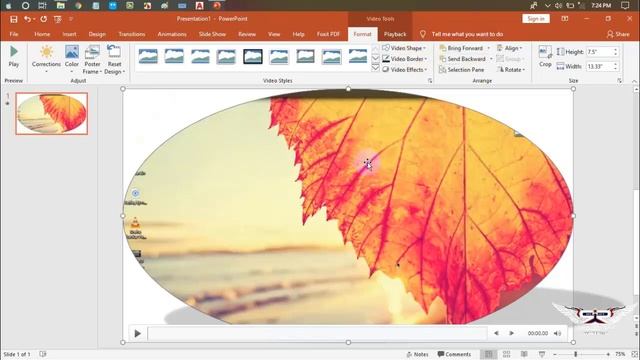
Task: Show next row of video styles
Action: 375,58
